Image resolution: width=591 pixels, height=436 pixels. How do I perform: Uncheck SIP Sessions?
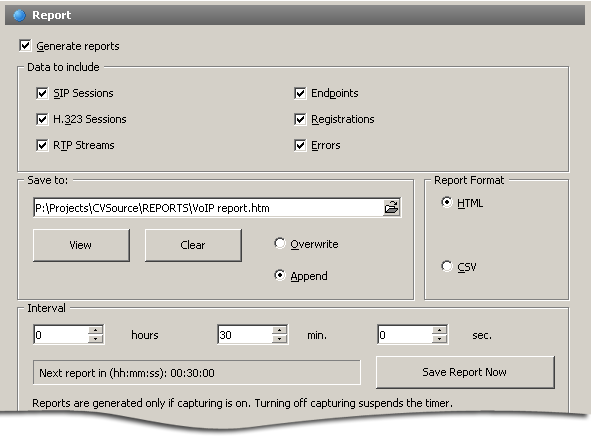(x=42, y=93)
